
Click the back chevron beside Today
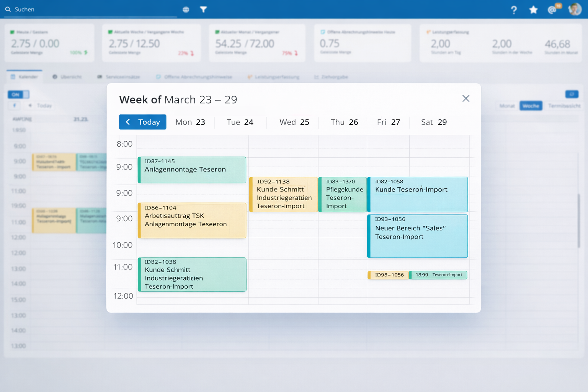tap(128, 122)
